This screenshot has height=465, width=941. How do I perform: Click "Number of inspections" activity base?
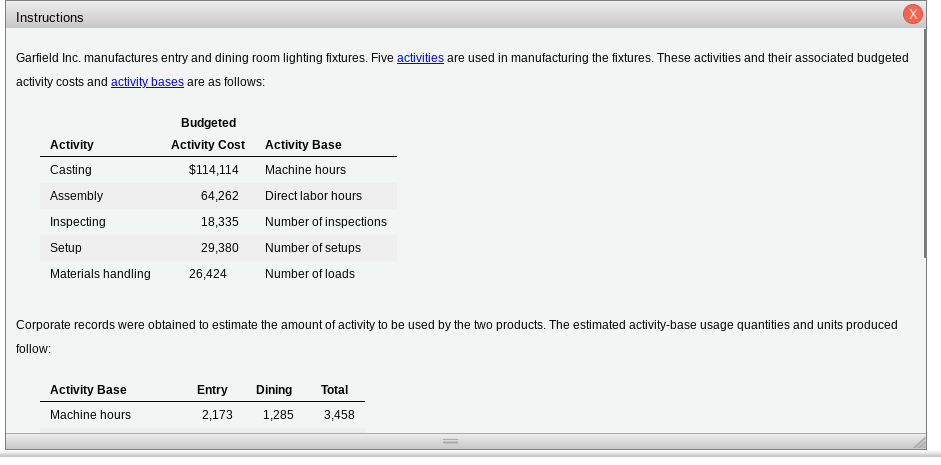(x=326, y=222)
